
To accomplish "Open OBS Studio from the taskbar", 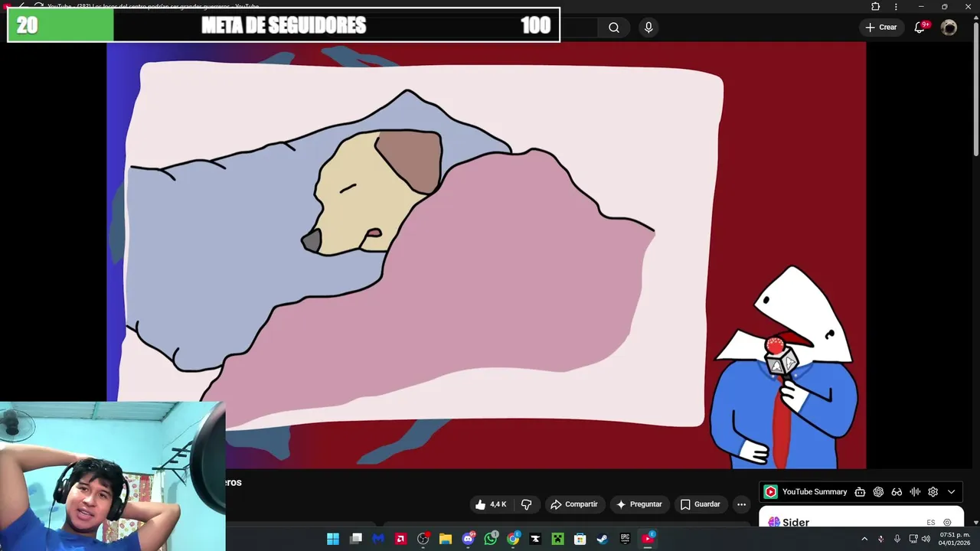I will click(423, 539).
